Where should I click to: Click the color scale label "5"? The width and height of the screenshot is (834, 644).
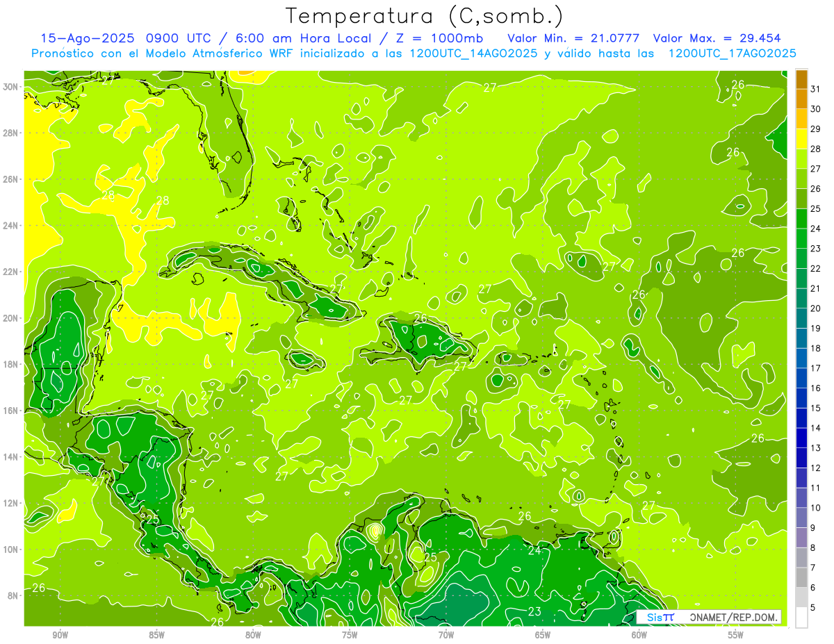point(812,607)
